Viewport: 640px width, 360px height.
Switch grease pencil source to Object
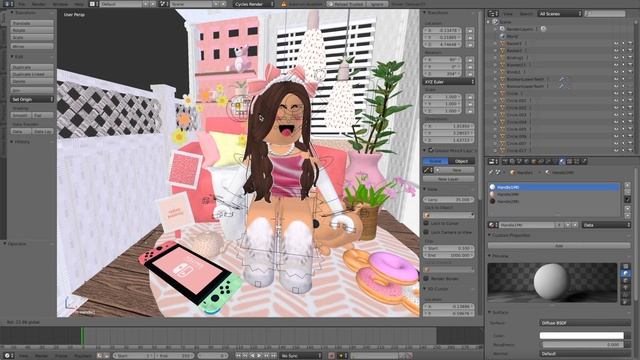point(461,161)
